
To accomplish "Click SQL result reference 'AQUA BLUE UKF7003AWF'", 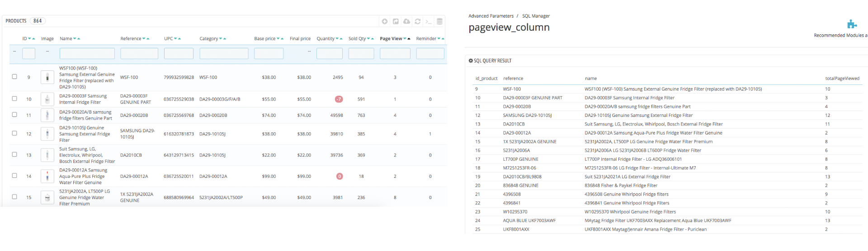I will 529,220.
